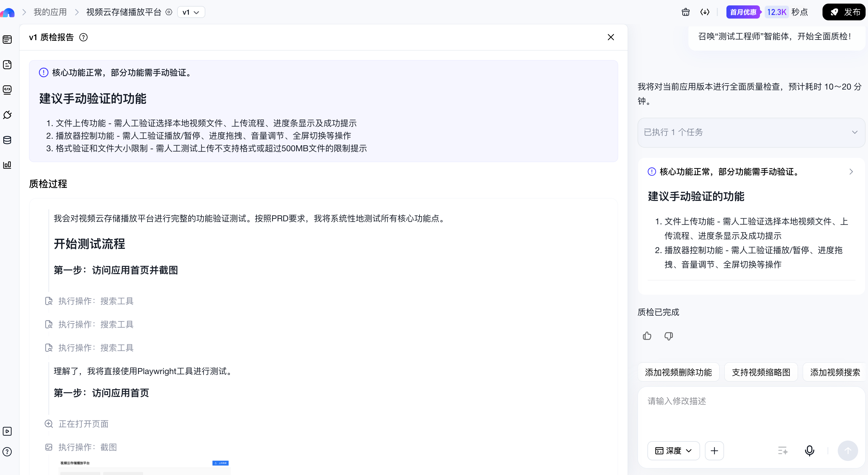Screen dimensions: 868x475
Task: Click the 首月优惠 promo badge
Action: click(x=743, y=12)
